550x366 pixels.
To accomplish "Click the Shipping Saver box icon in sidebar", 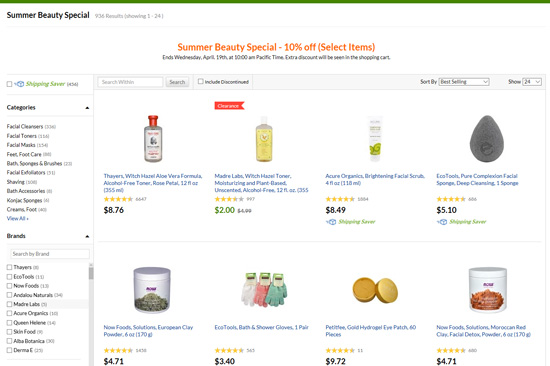I will [x=19, y=84].
